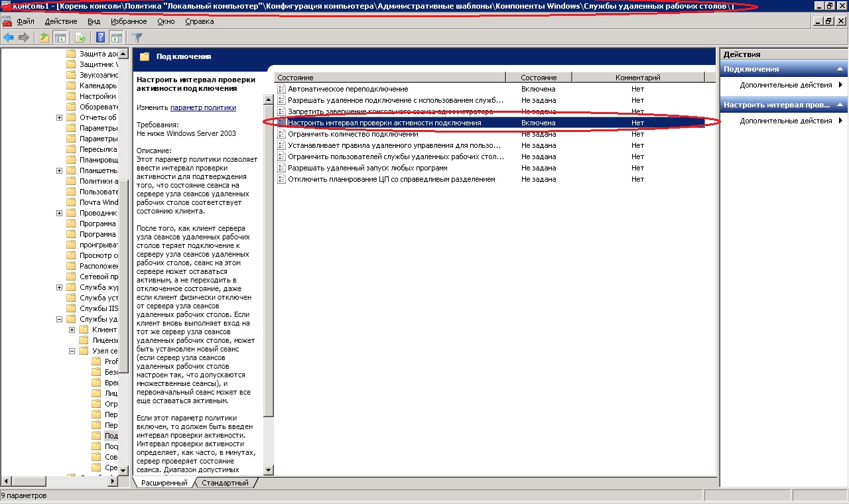Open the Справка menu
Image resolution: width=849 pixels, height=504 pixels.
click(x=200, y=21)
